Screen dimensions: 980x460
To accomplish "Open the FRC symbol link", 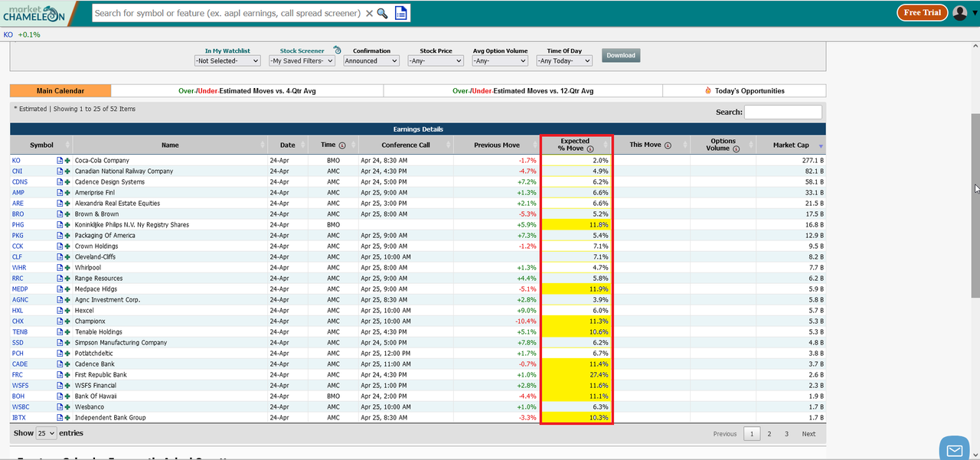I will 18,375.
